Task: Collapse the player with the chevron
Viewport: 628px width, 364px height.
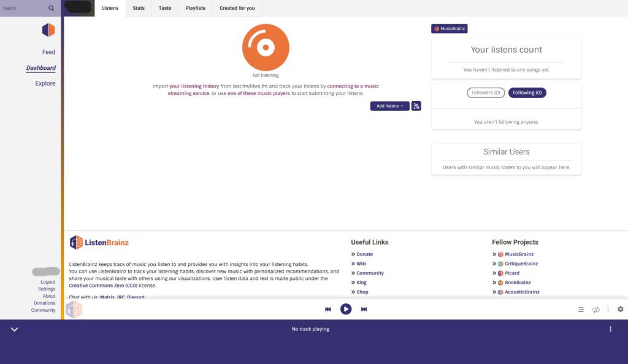Action: tap(15, 329)
